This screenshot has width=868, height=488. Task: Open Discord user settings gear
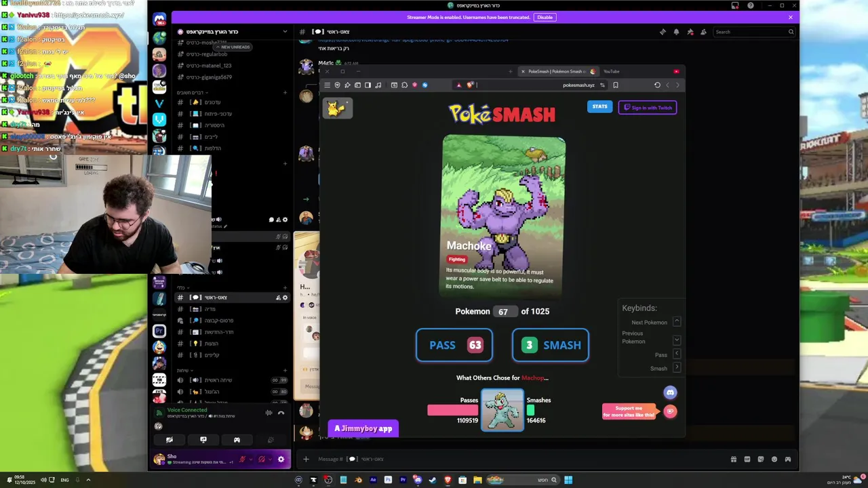point(281,459)
